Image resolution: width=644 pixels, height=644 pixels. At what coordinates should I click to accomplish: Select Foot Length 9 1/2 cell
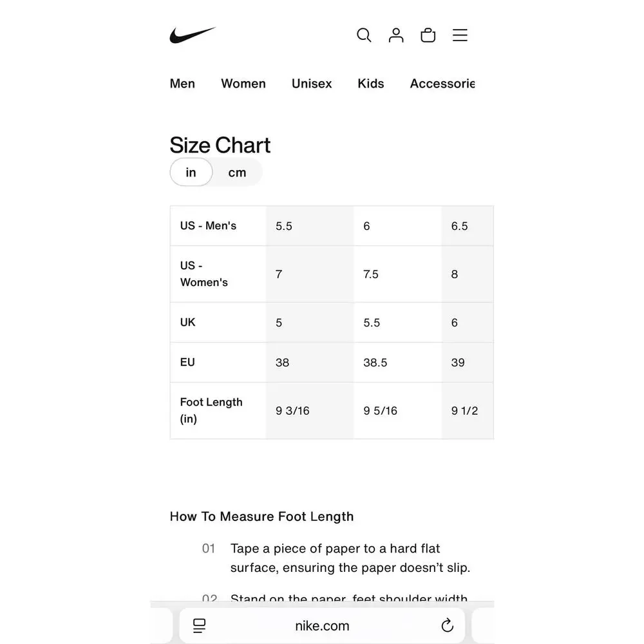click(468, 410)
